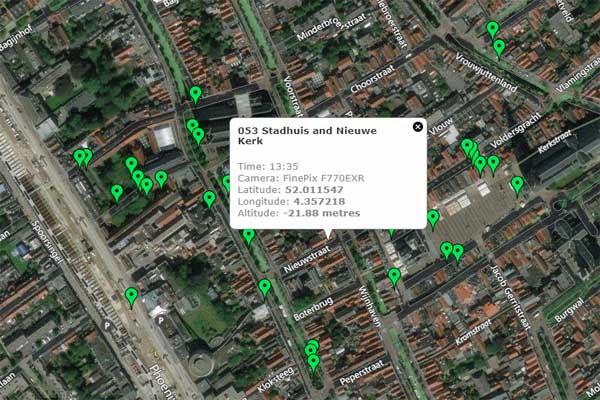This screenshot has width=600, height=400.
Task: Click the Burgwal street label
Action: [x=569, y=310]
